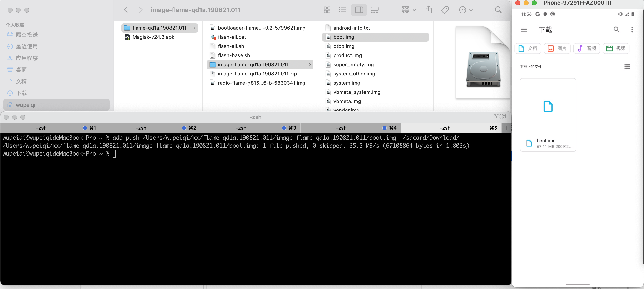Select dtbo.img file
Image resolution: width=644 pixels, height=289 pixels.
[x=375, y=46]
